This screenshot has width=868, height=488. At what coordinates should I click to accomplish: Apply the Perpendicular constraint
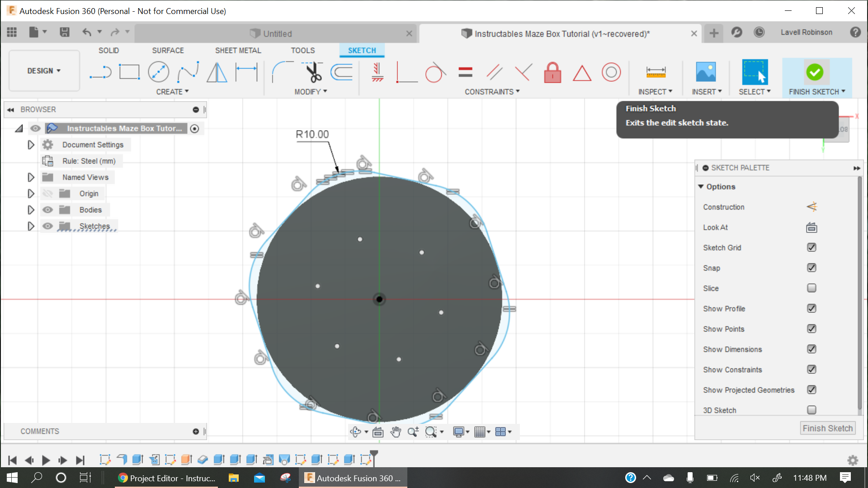[406, 72]
